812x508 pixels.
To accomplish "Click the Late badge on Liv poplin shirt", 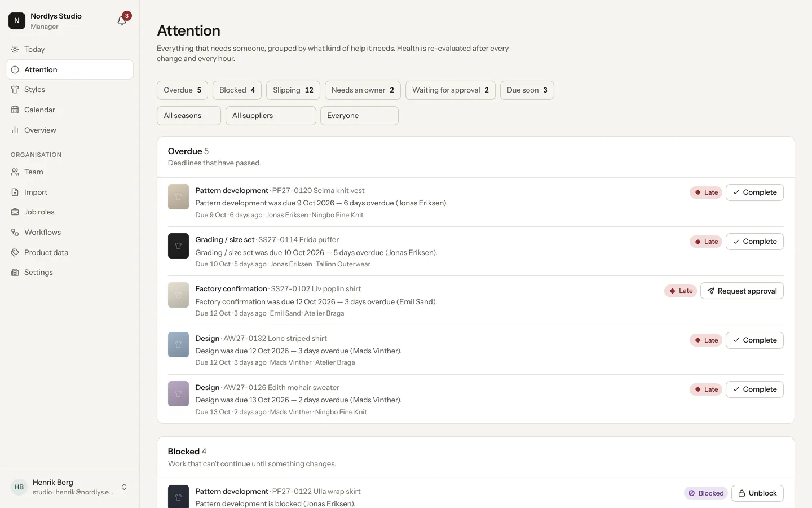I will click(681, 291).
